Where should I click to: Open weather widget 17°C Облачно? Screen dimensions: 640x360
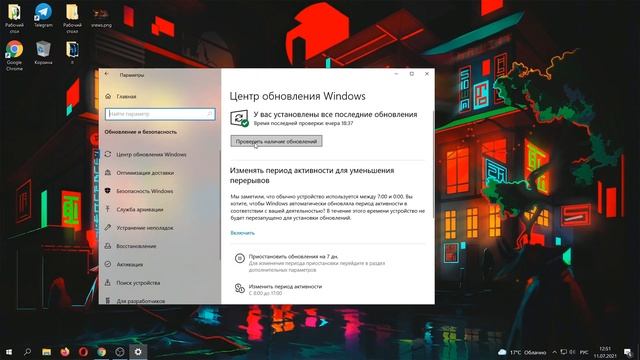[x=522, y=352]
